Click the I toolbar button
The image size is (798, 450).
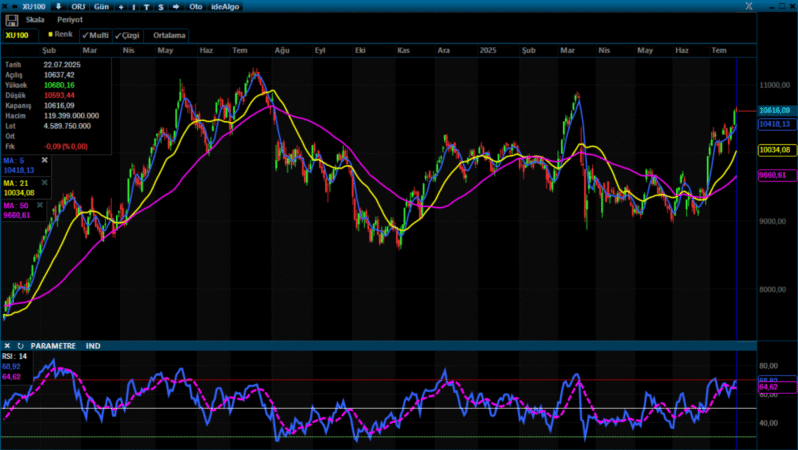pyautogui.click(x=134, y=7)
